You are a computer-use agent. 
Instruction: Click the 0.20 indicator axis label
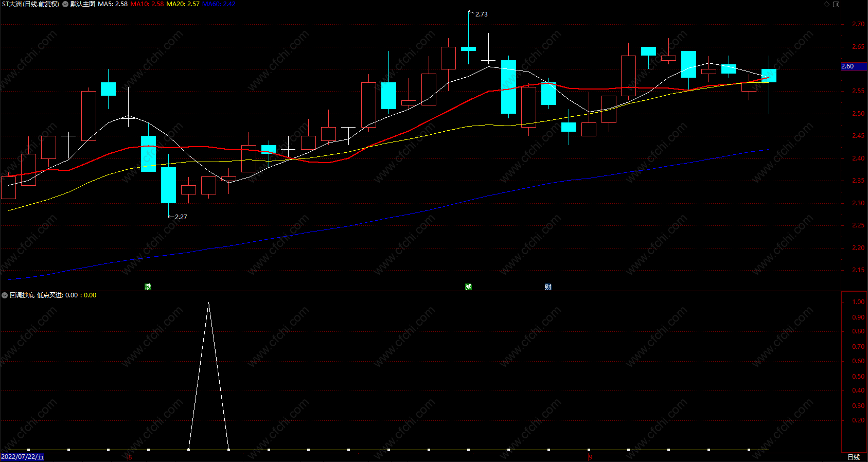point(858,420)
